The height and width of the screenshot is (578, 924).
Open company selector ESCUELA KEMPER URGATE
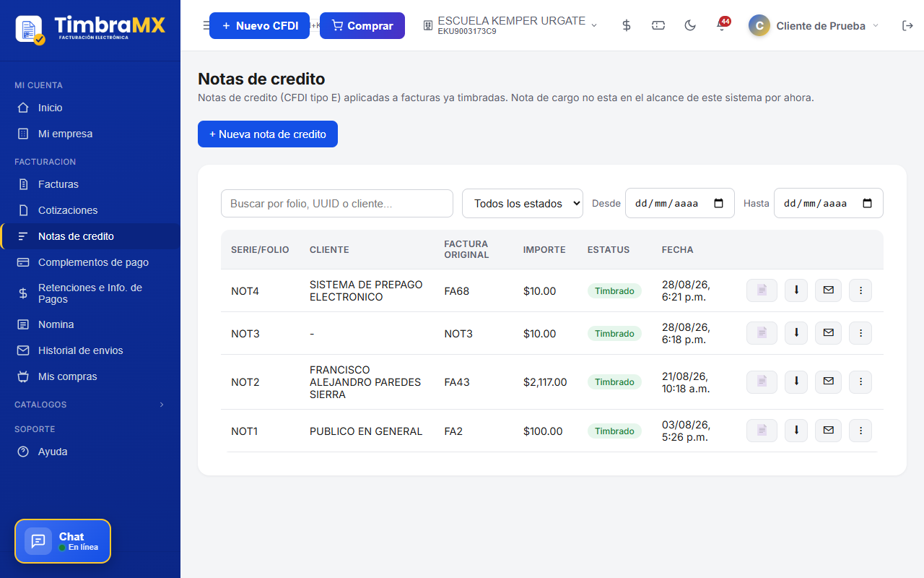pyautogui.click(x=510, y=25)
